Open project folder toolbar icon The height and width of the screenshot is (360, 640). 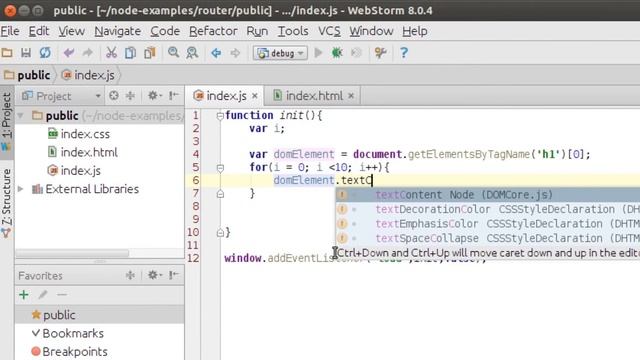coord(7,53)
